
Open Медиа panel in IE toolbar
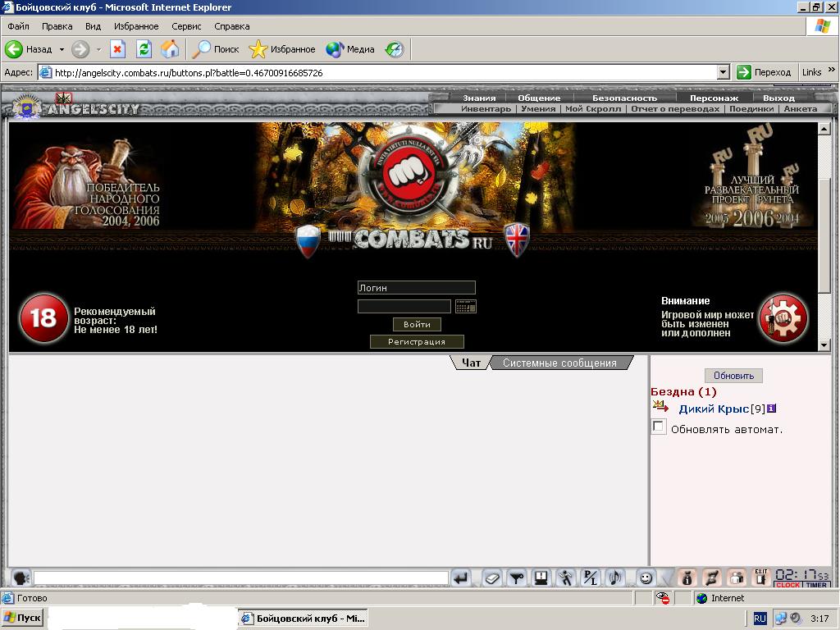coord(349,49)
